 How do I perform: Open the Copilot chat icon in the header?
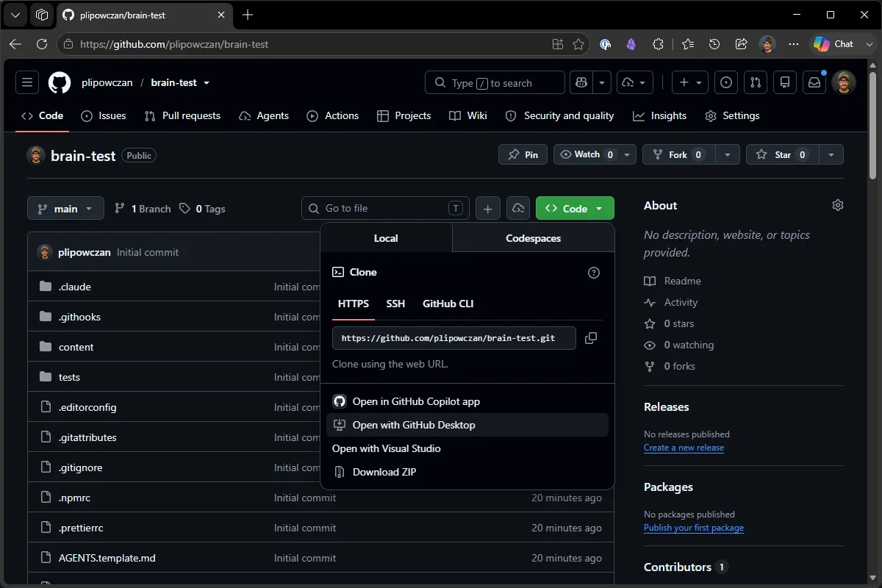tap(582, 82)
